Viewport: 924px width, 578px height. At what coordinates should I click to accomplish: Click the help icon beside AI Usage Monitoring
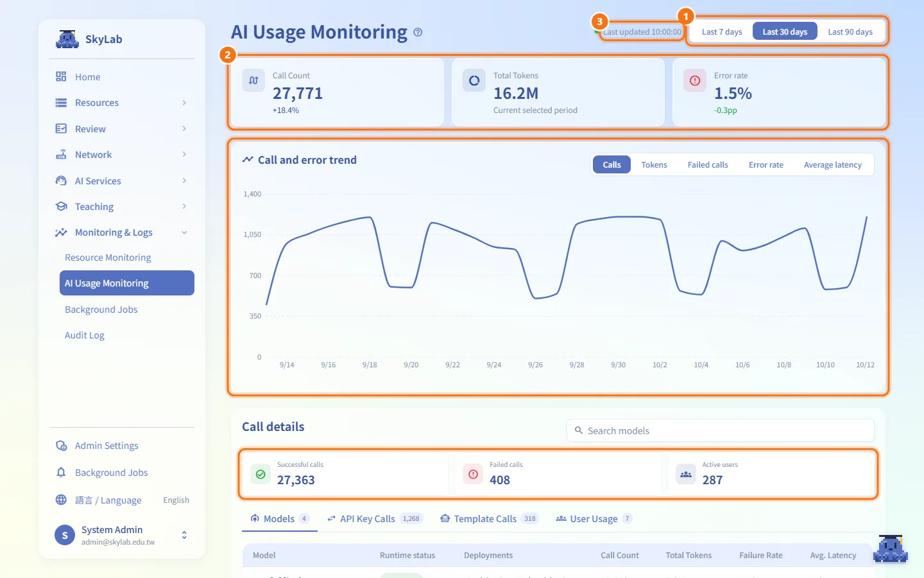418,32
